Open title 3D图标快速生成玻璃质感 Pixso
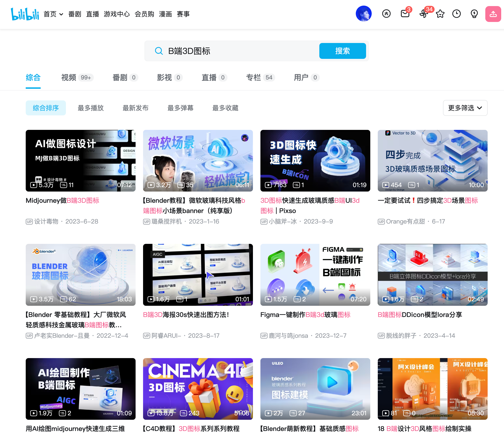The image size is (504, 434). [x=310, y=206]
